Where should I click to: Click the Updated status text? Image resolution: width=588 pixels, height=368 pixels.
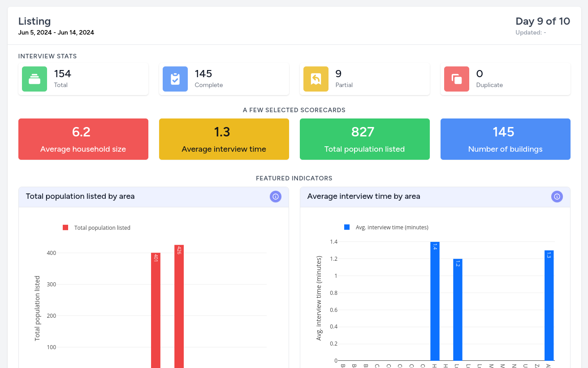click(531, 32)
